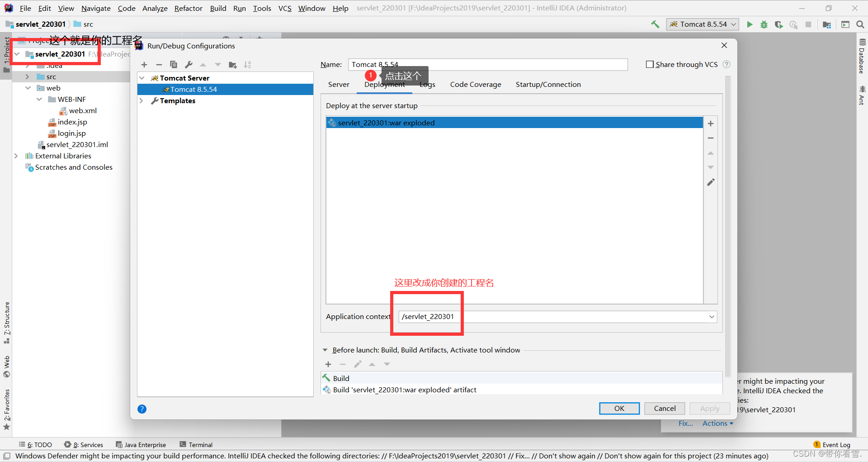
Task: Select index.jsp file in project tree
Action: (x=67, y=122)
